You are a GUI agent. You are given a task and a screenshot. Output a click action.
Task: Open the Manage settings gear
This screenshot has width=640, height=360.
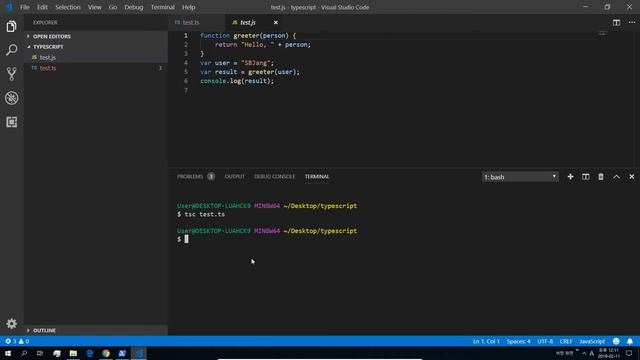click(x=11, y=324)
